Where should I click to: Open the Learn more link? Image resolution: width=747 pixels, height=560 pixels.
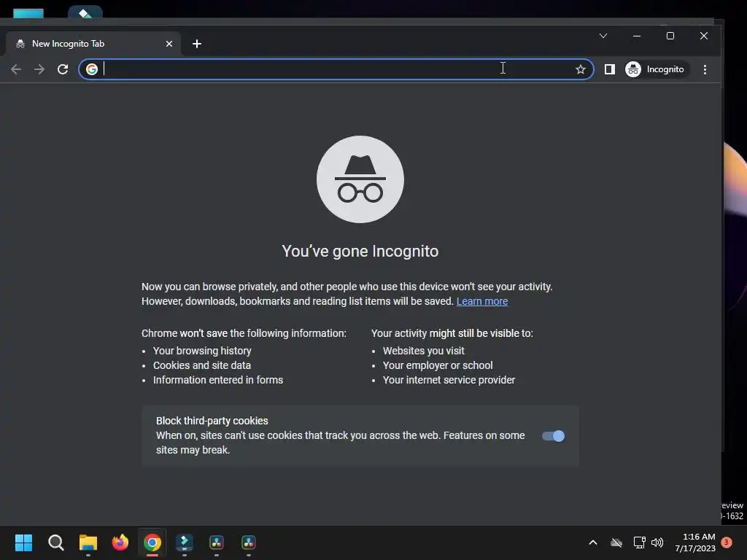[x=482, y=301]
